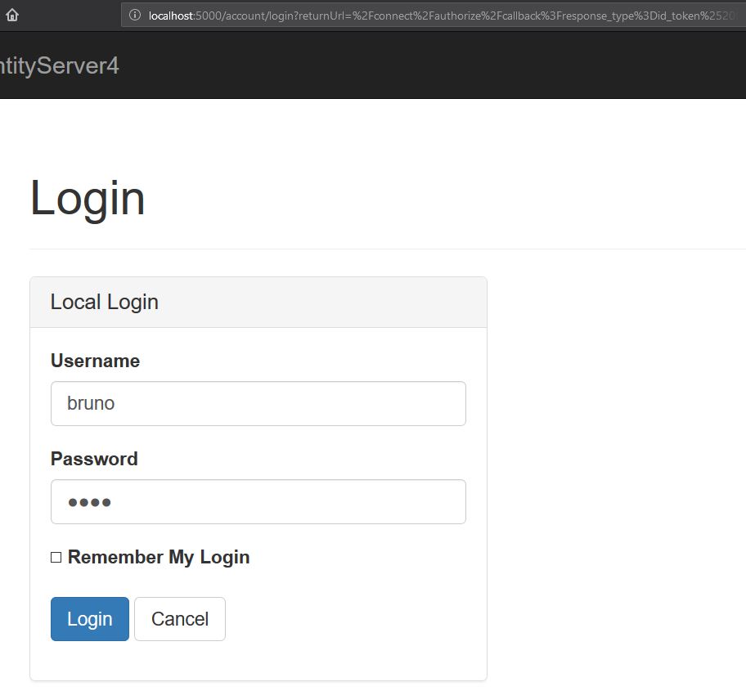Click the Cancel button

click(179, 619)
